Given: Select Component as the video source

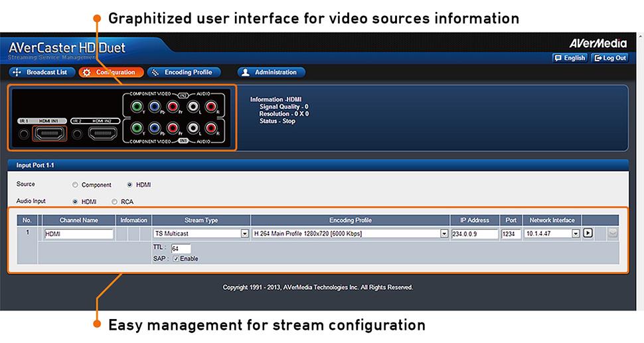Looking at the screenshot, I should [75, 185].
